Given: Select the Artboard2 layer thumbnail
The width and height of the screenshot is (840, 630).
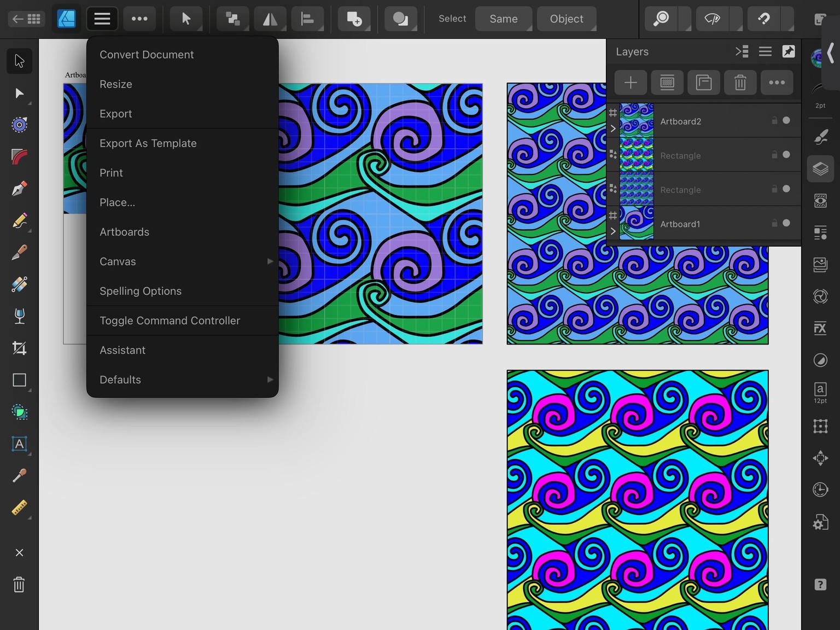Looking at the screenshot, I should pyautogui.click(x=637, y=120).
